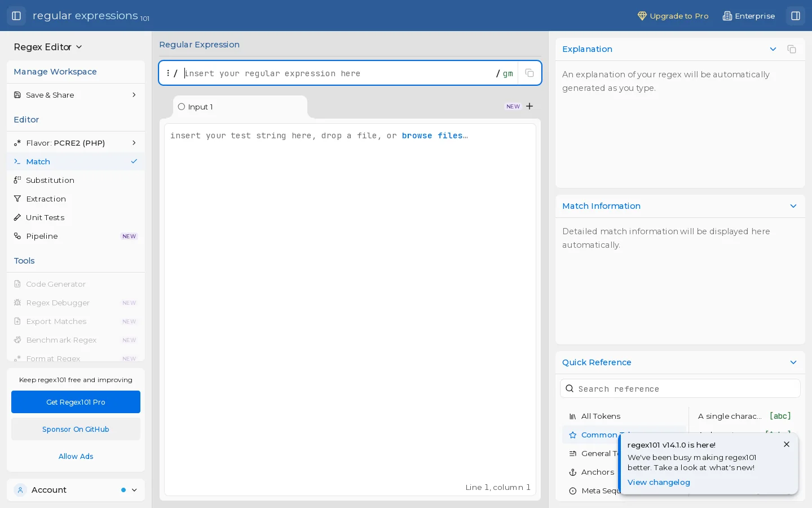
Task: Click Sponsor On GitHub button
Action: tap(76, 429)
